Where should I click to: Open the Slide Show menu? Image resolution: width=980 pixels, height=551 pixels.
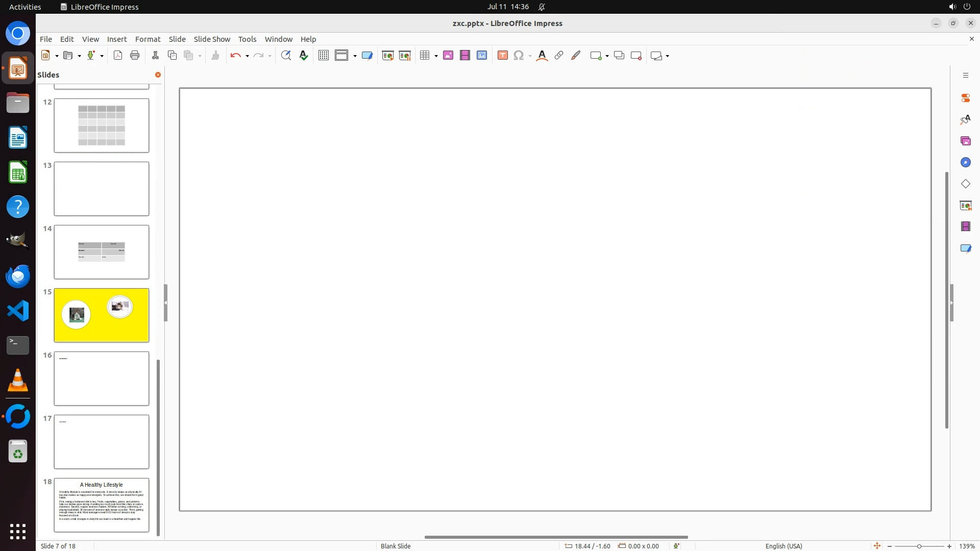(x=212, y=39)
